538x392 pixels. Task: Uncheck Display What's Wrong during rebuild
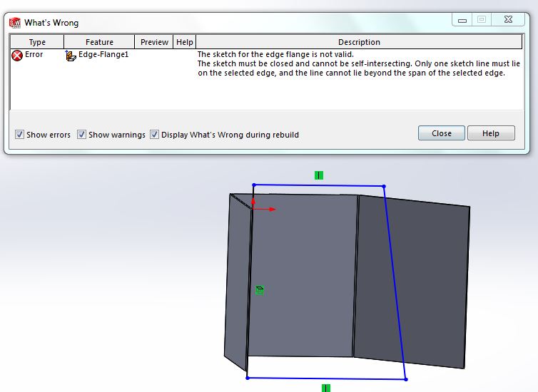(154, 134)
